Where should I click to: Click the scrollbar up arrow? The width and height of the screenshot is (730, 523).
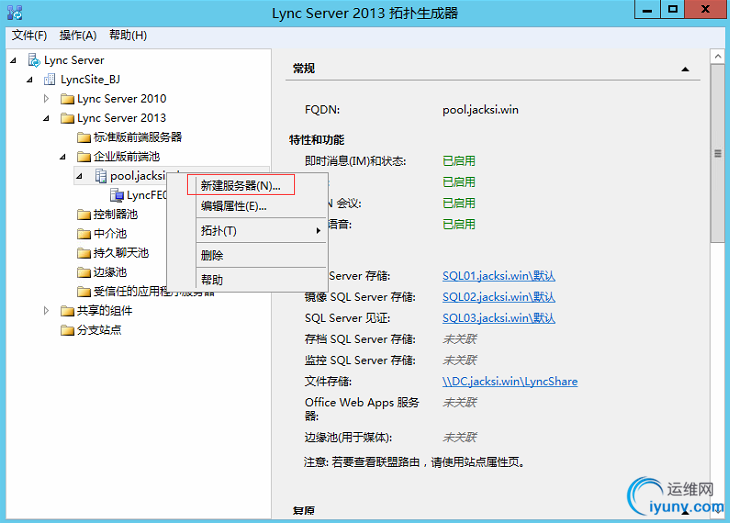[x=717, y=57]
